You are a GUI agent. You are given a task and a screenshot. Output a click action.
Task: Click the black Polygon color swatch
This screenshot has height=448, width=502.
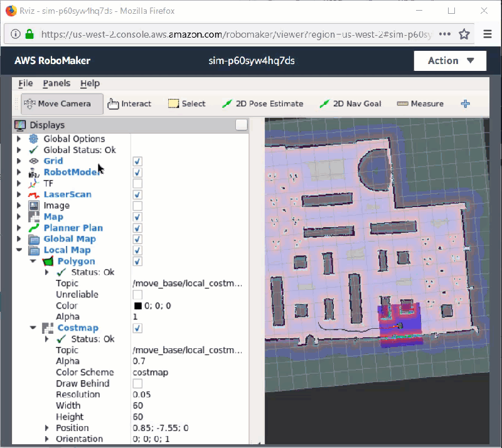[x=137, y=306]
